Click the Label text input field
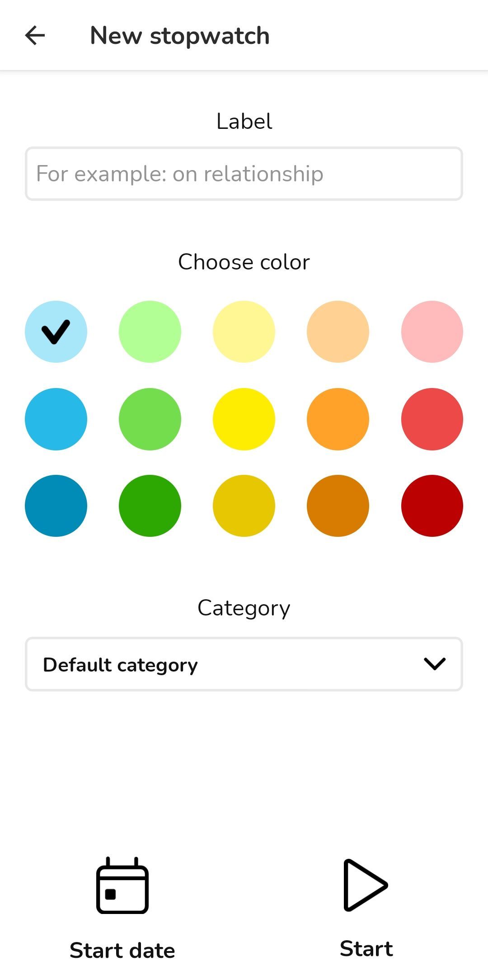This screenshot has width=488, height=980. (244, 174)
